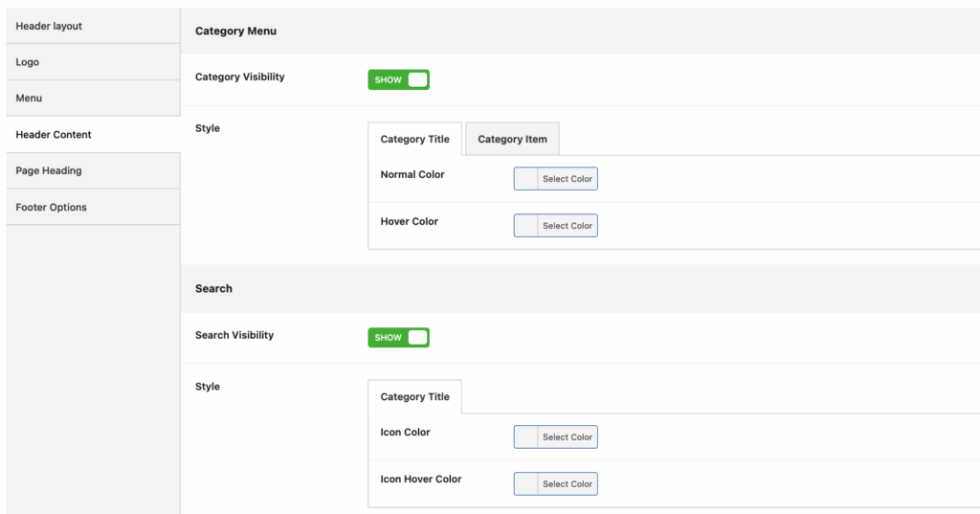Toggle the Search Visibility switch
The height and width of the screenshot is (514, 980).
(x=398, y=338)
